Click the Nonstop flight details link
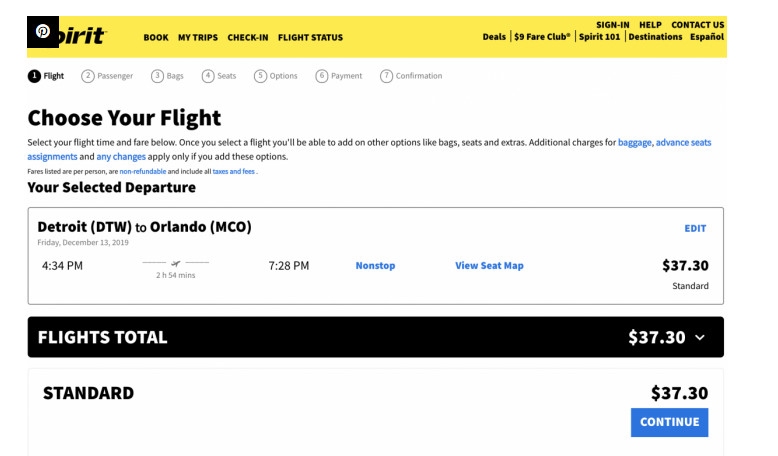This screenshot has width=778, height=456. pos(375,266)
